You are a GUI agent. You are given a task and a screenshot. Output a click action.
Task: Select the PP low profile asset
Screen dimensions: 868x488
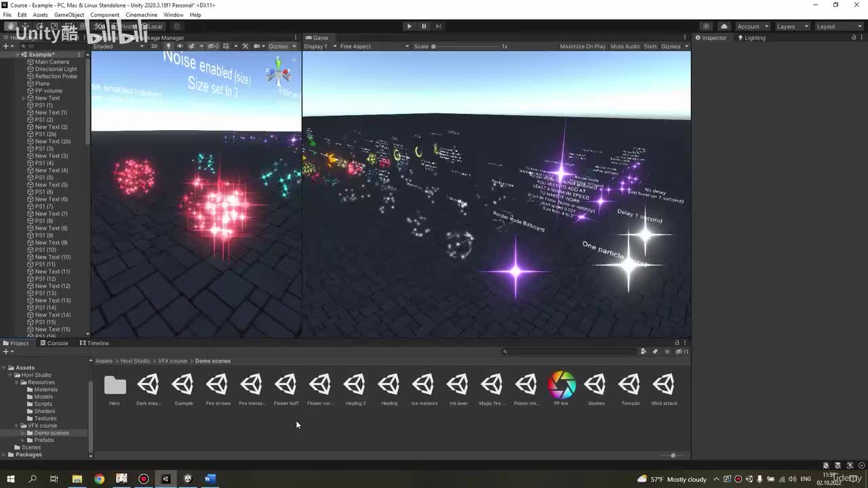coord(561,389)
